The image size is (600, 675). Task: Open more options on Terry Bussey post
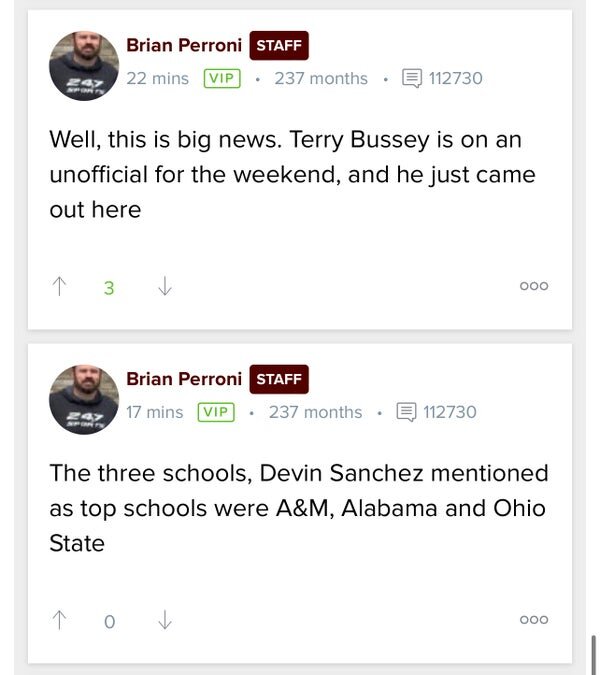534,287
